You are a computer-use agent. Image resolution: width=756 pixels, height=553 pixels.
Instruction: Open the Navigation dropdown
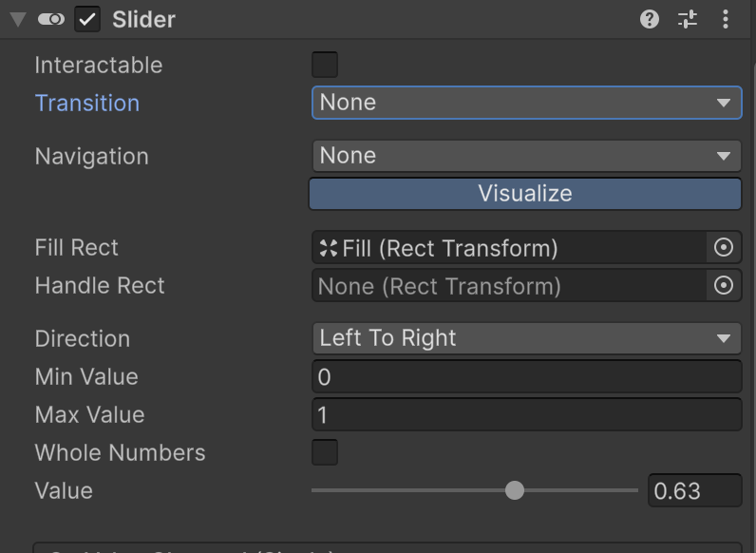coord(526,156)
